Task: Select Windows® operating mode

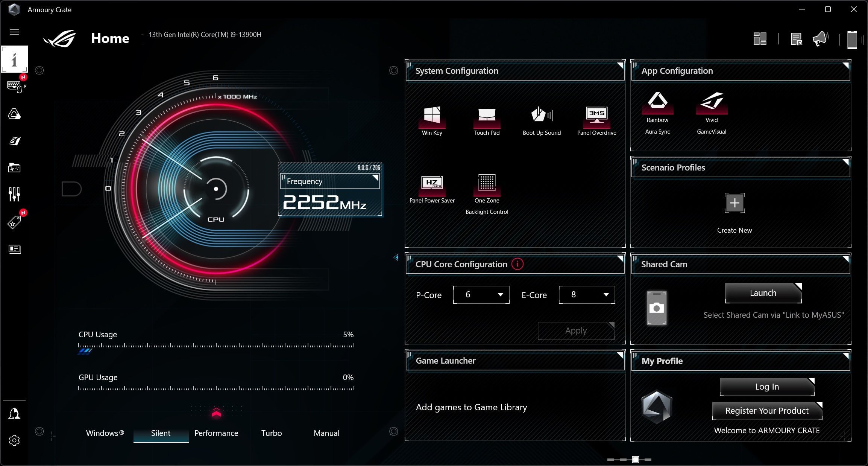Action: click(105, 433)
